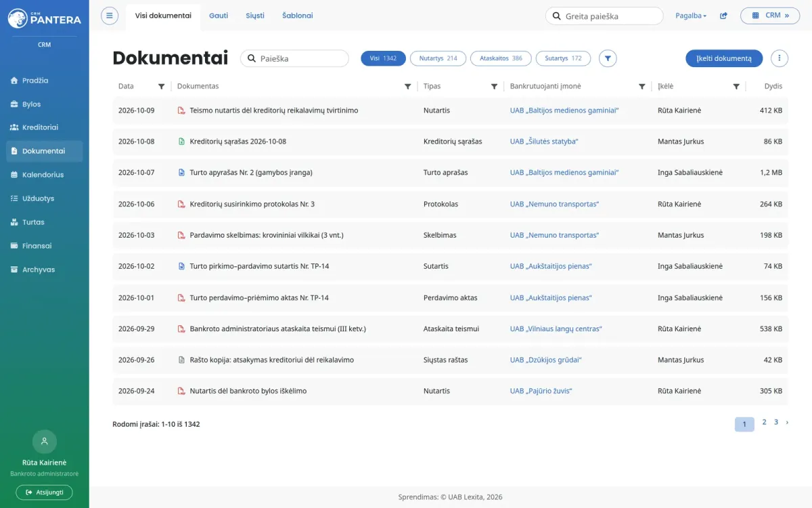This screenshot has width=812, height=508.
Task: Click the Finansai sidebar icon
Action: 14,246
